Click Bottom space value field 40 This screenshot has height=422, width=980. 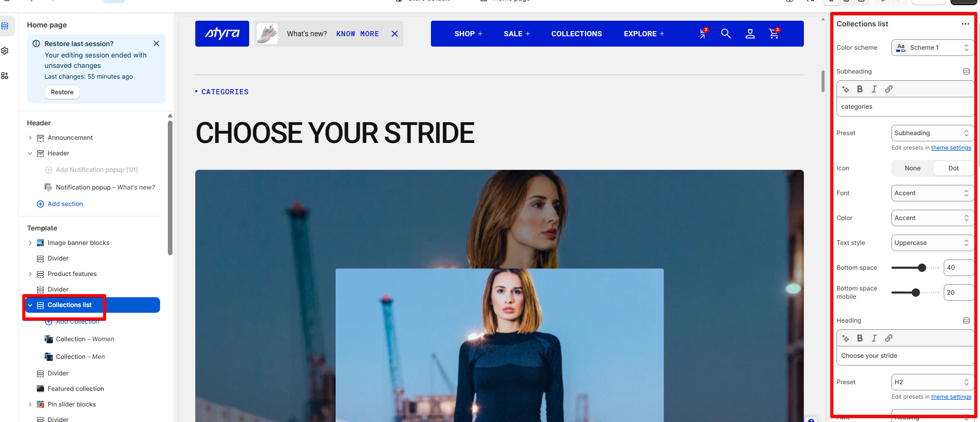pos(958,268)
